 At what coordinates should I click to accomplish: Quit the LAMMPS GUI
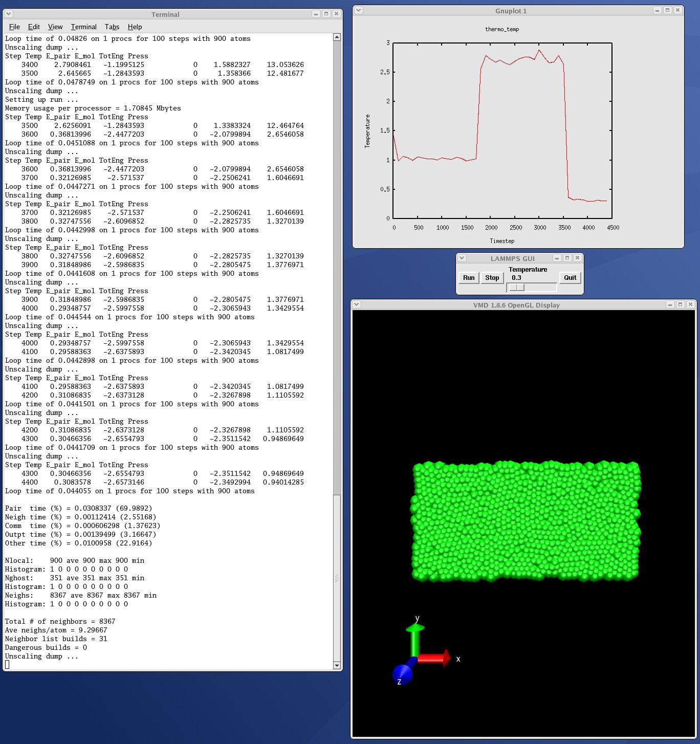[570, 278]
